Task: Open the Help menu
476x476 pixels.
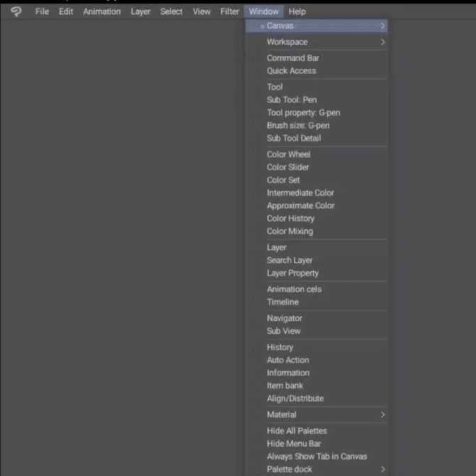Action: pos(297,11)
